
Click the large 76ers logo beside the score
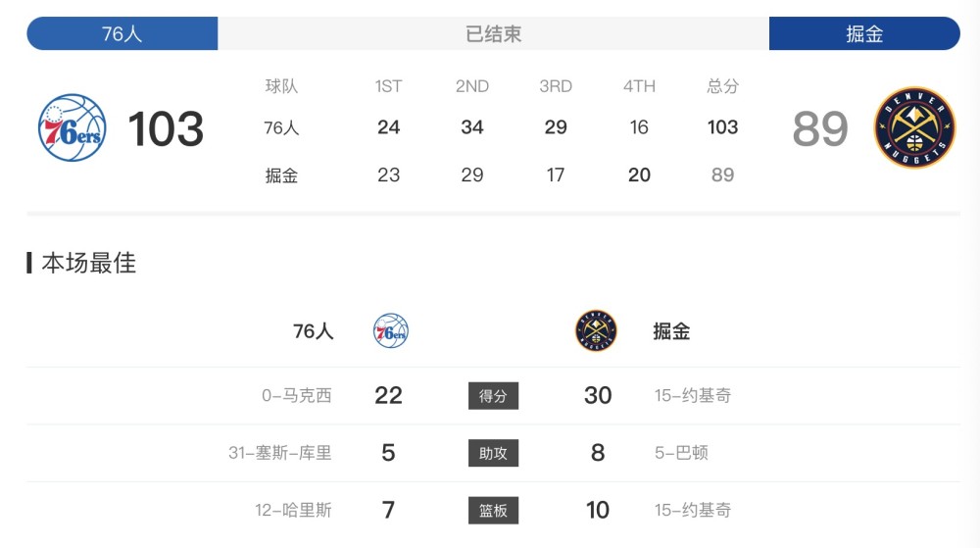tap(72, 128)
